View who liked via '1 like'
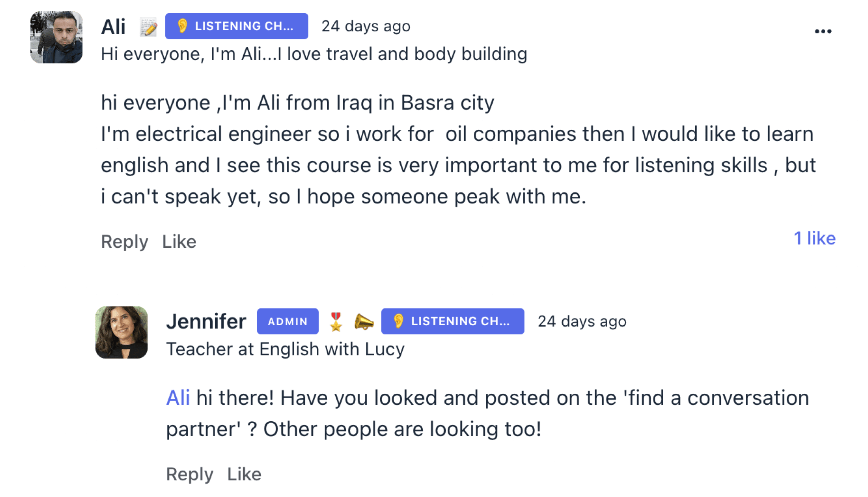The height and width of the screenshot is (497, 868). (814, 238)
